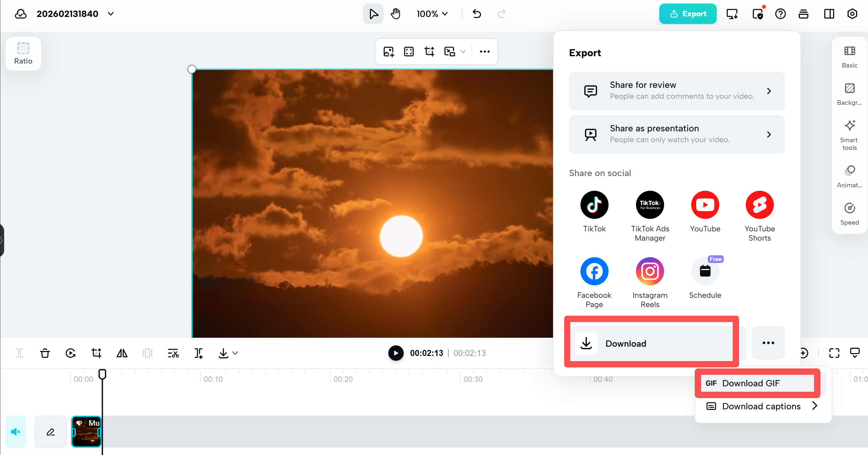Open the download options chevron in timeline toolbar
This screenshot has height=455, width=868.
[x=235, y=353]
